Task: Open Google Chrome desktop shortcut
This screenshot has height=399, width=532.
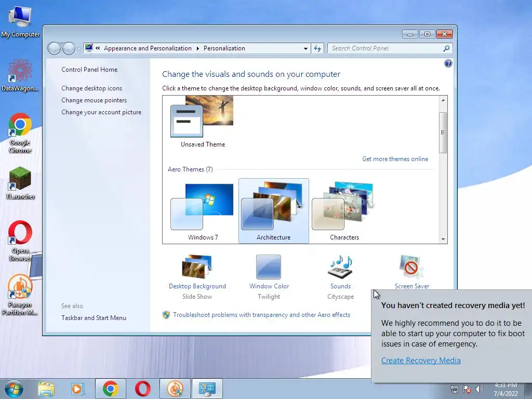Action: coord(20,133)
